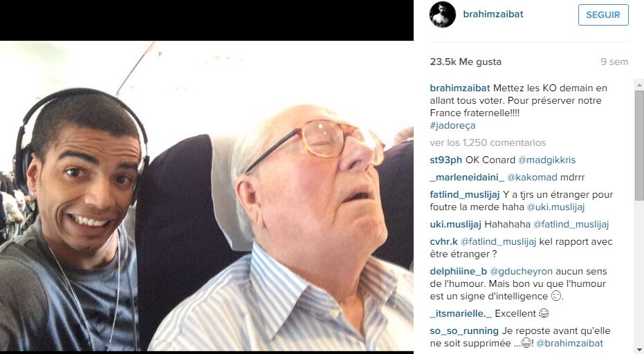This screenshot has width=644, height=354.
Task: Click the comments scrollbar up arrow
Action: coord(639,85)
